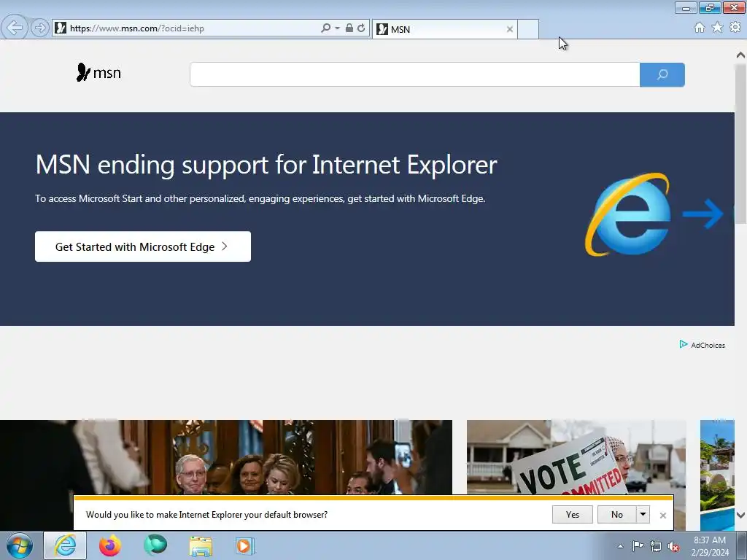Open the clock showing 8:37 AM
The height and width of the screenshot is (560, 747).
[710, 545]
